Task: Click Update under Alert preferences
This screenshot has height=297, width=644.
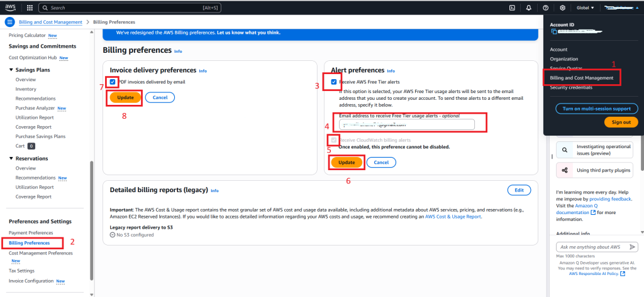Action: (347, 163)
